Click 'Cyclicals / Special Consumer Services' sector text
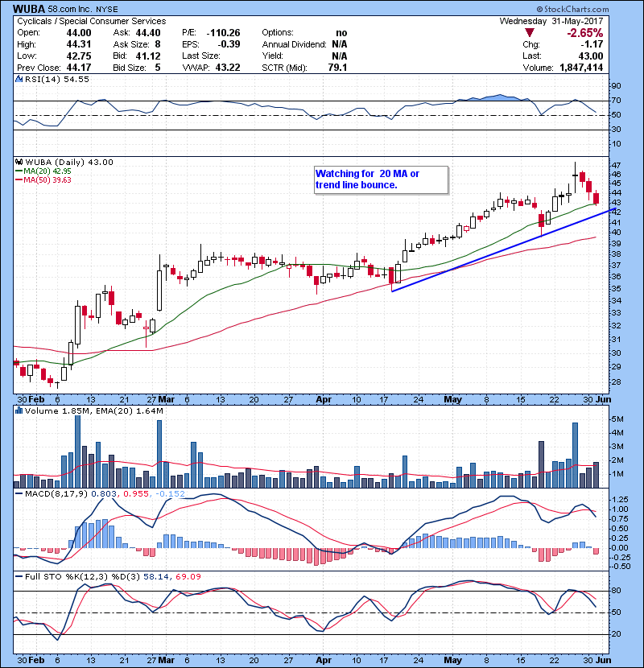This screenshot has width=644, height=668. 92,21
